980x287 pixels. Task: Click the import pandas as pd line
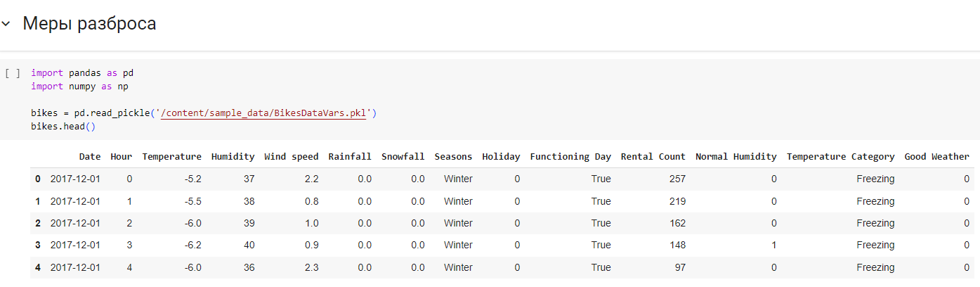point(82,73)
